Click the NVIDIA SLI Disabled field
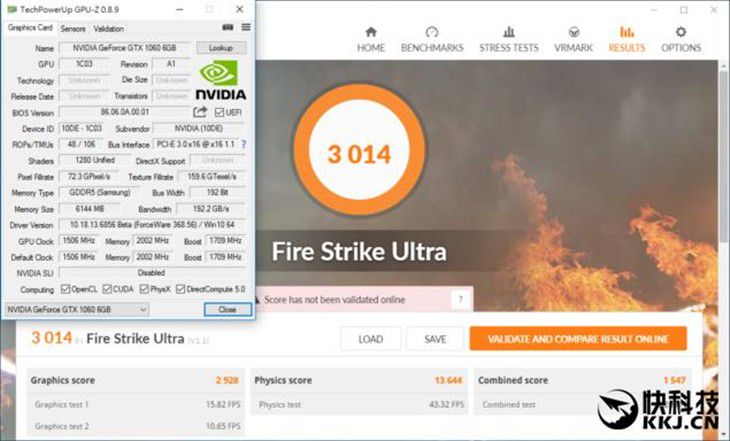This screenshot has width=730, height=441. pos(152,273)
